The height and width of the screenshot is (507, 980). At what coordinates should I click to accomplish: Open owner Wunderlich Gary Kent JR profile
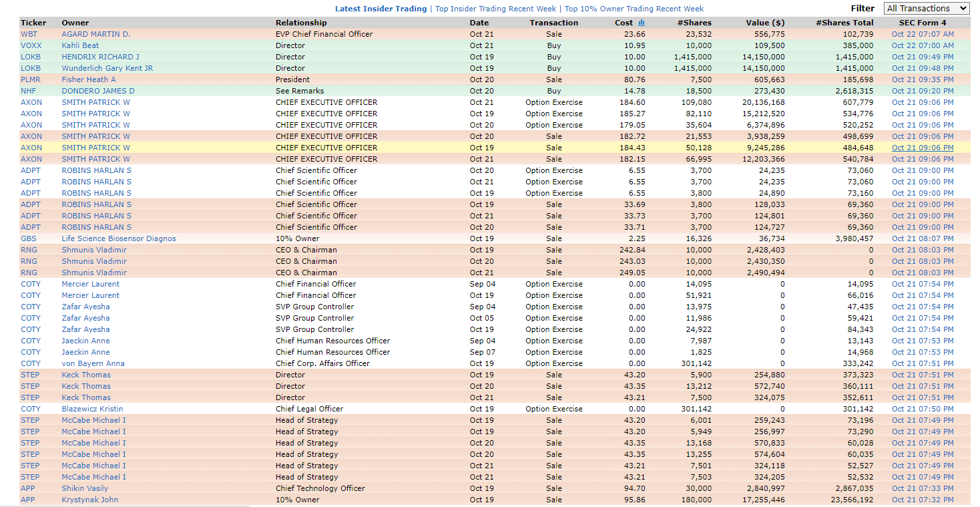pyautogui.click(x=107, y=68)
